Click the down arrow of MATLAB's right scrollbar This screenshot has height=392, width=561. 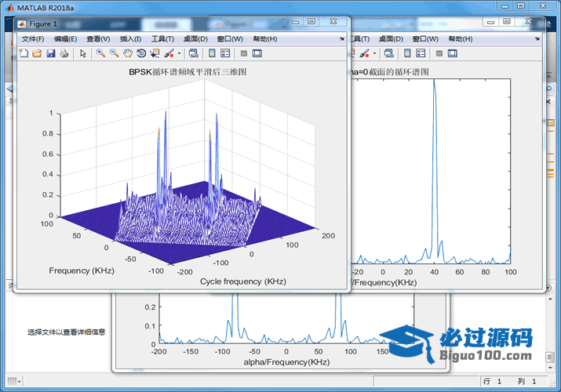pyautogui.click(x=550, y=368)
